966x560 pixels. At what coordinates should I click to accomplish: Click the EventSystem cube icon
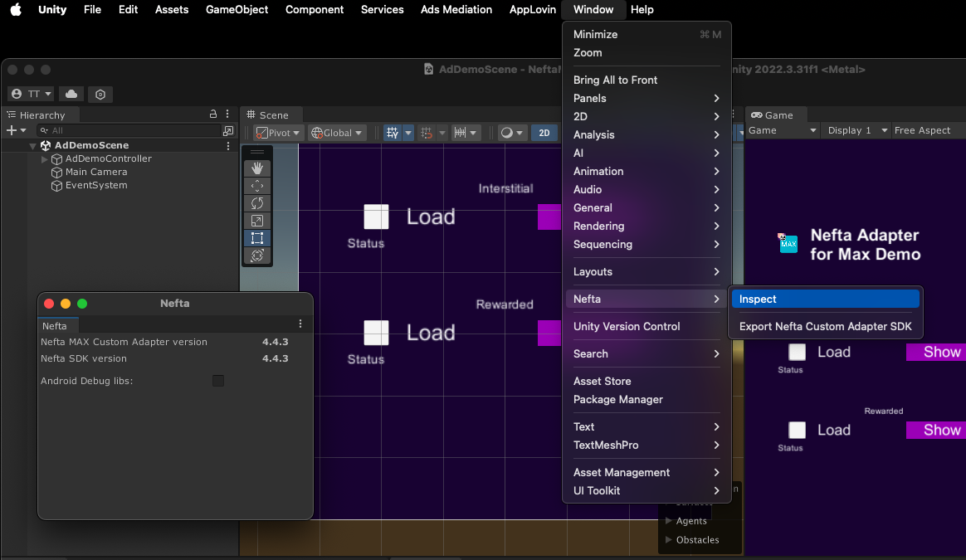click(x=56, y=186)
